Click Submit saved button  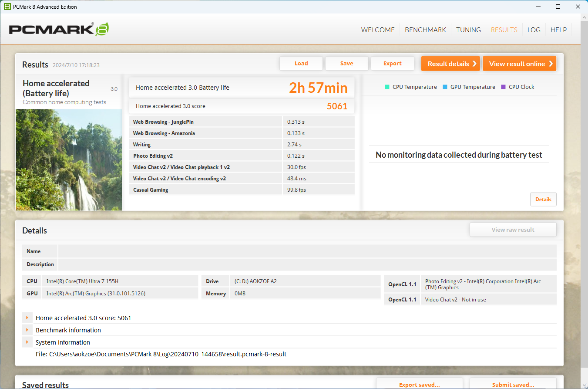[513, 384]
